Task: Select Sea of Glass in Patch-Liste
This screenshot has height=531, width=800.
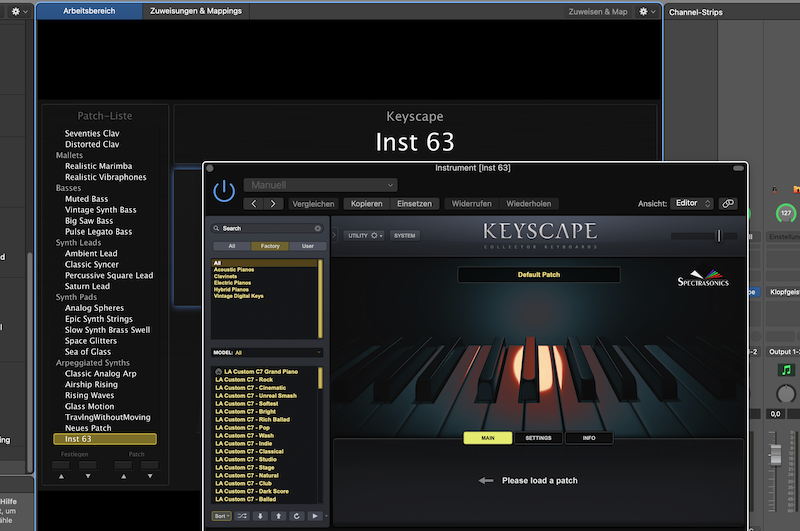Action: point(88,351)
